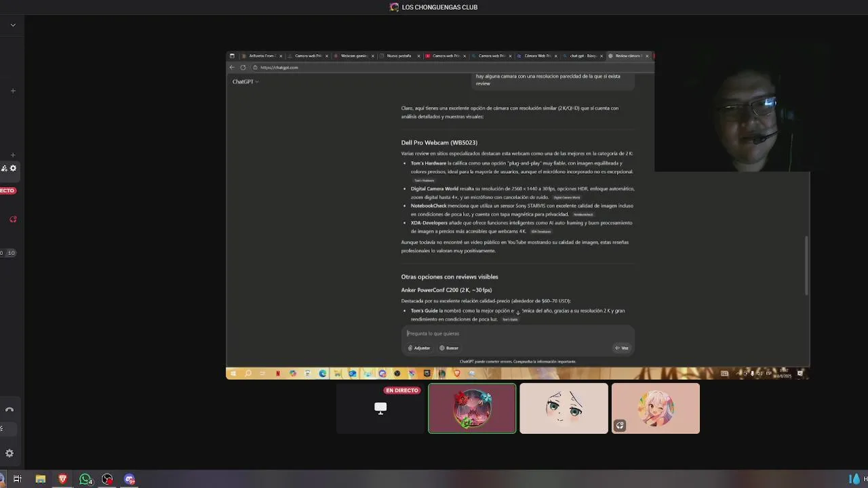Open Discord from the taskbar
Screen dimensions: 868x488
[x=130, y=479]
